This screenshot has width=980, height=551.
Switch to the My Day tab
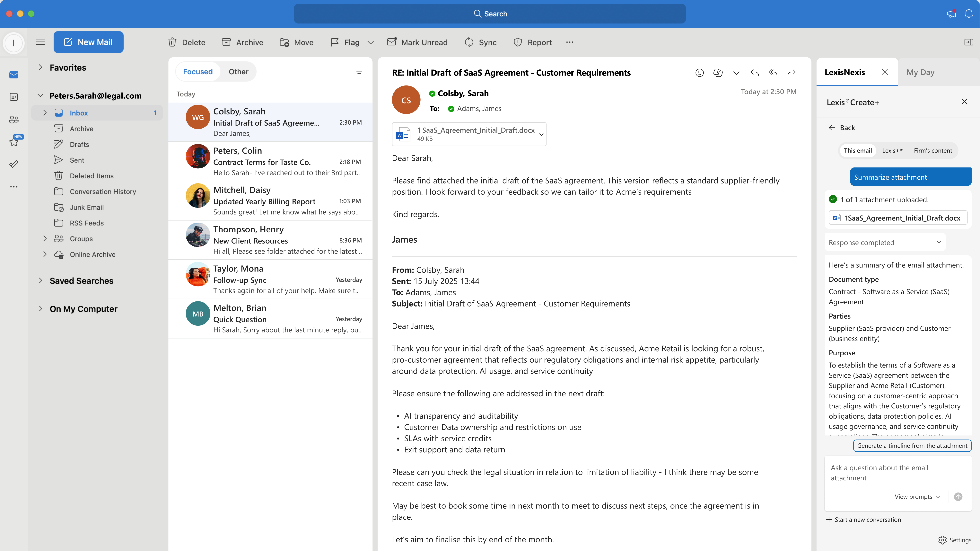(920, 72)
